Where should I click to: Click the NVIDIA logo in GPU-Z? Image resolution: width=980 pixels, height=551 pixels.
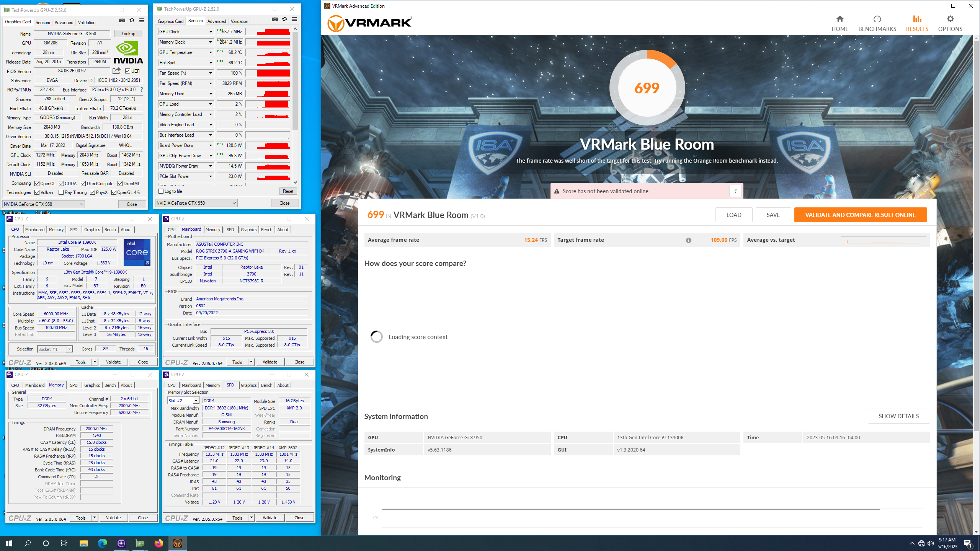128,52
